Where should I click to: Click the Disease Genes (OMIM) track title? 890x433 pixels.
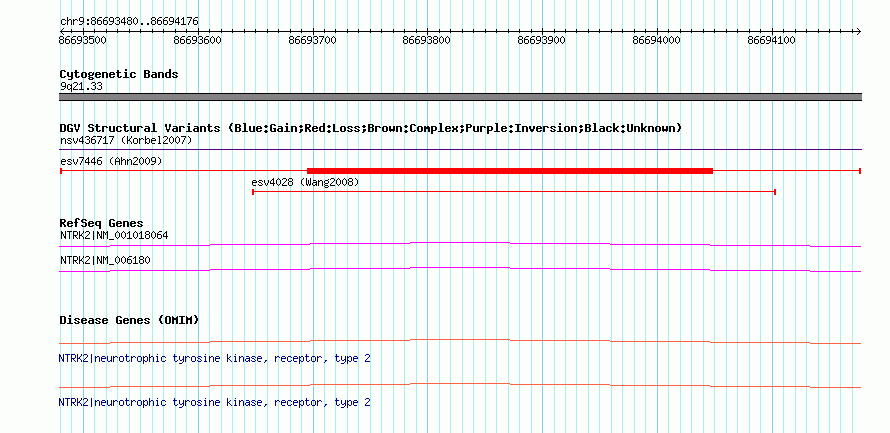click(x=129, y=321)
